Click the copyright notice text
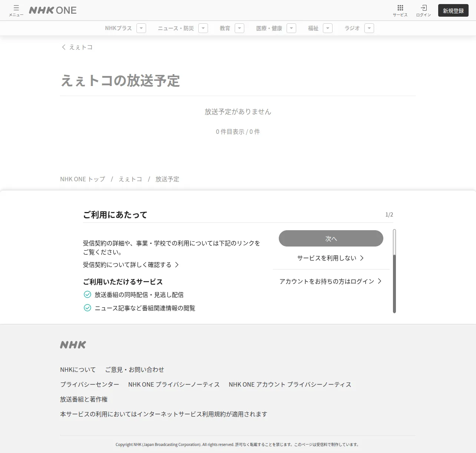Screen dimensions: 476x453 (x=237, y=444)
